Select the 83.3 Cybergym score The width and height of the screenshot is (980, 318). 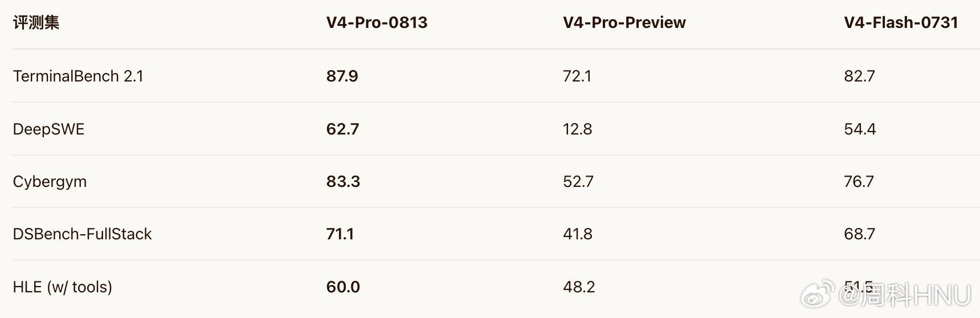click(343, 182)
